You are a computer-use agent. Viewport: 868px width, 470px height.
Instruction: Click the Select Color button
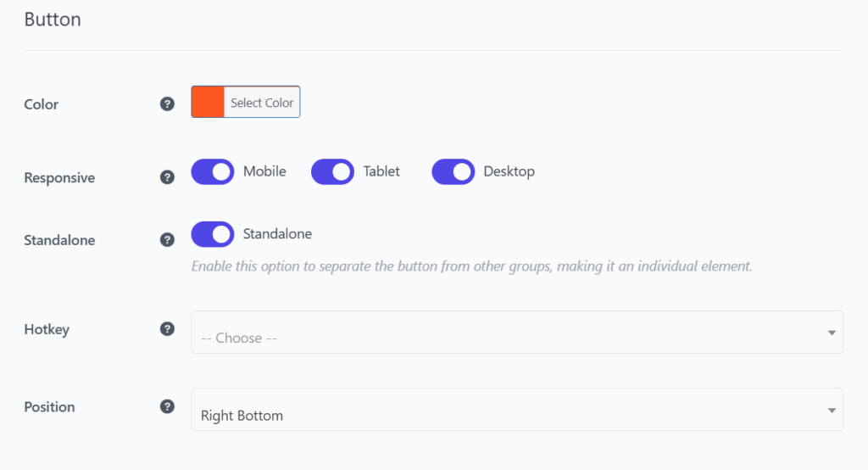[262, 102]
